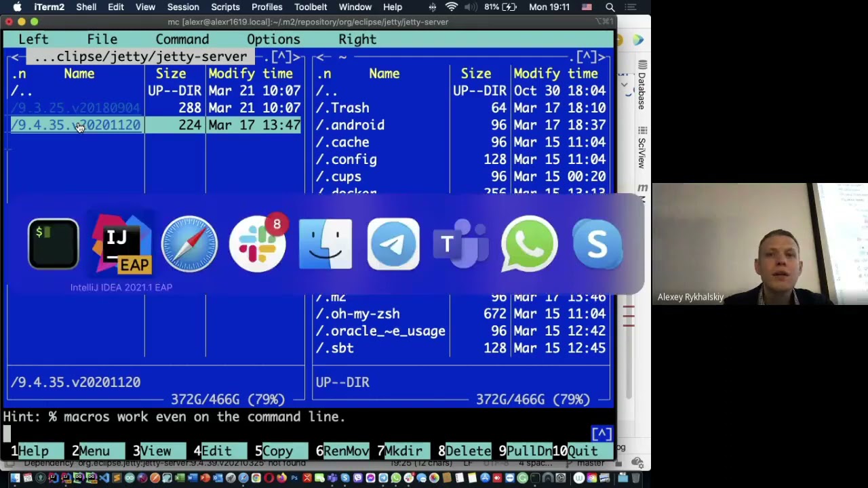Screen dimensions: 868x488
Task: Open the Scripts menu
Action: [x=225, y=7]
